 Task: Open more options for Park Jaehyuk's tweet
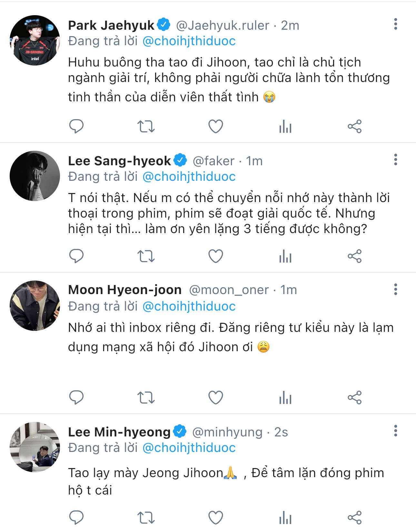(395, 24)
